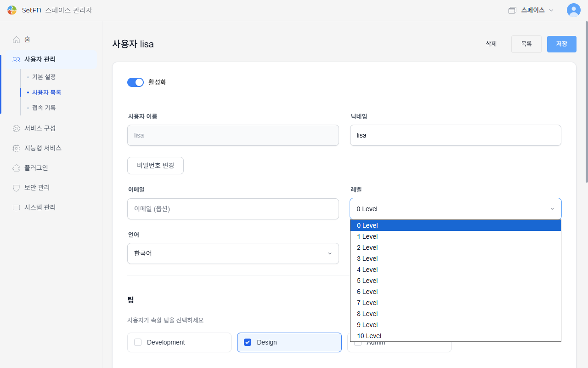Click the service configuration gear icon

tap(17, 128)
